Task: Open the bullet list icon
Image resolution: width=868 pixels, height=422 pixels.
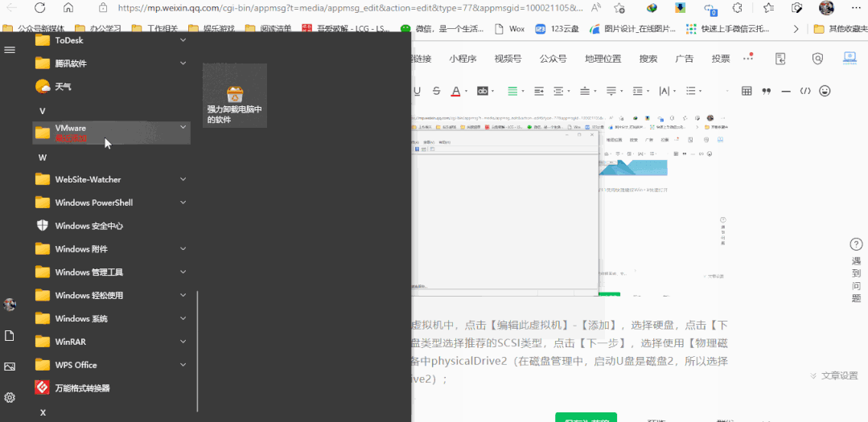Action: click(x=690, y=91)
